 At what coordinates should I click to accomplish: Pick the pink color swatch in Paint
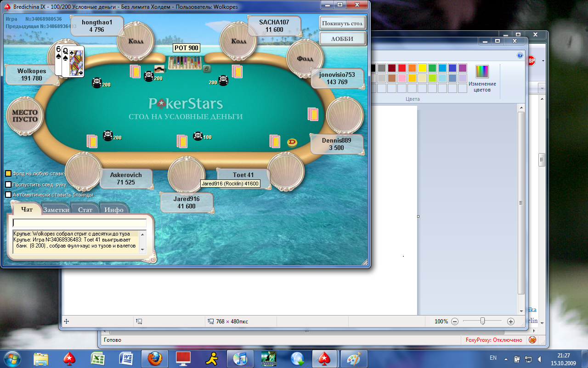tap(402, 78)
